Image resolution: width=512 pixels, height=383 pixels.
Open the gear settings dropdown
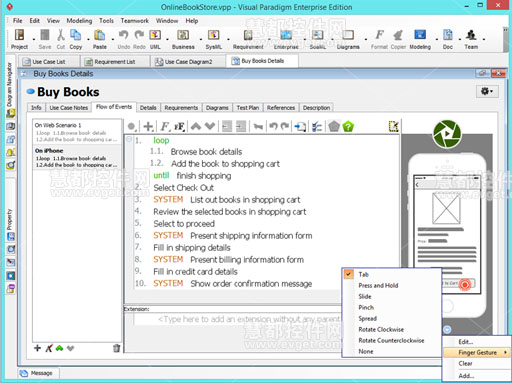(x=487, y=91)
